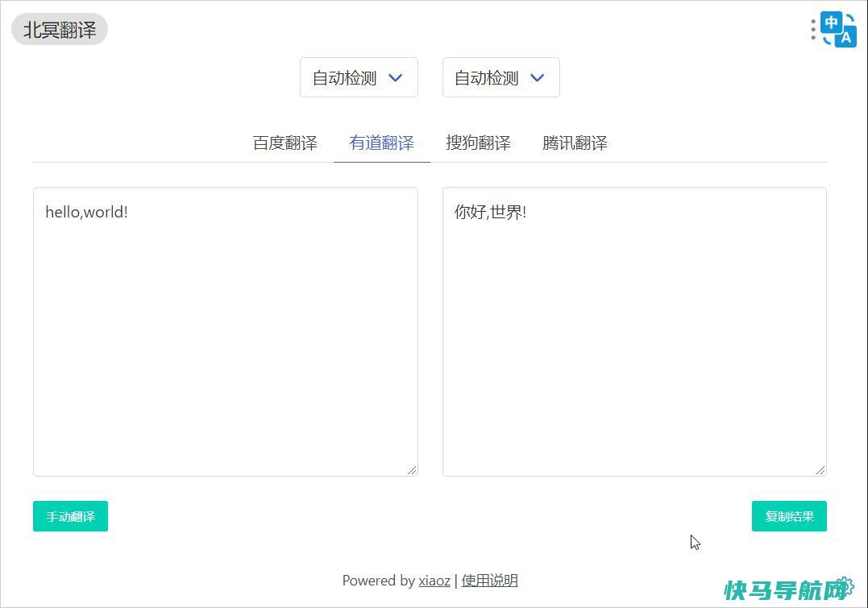Click the source text box resize handle
This screenshot has width=868, height=608.
click(x=412, y=470)
